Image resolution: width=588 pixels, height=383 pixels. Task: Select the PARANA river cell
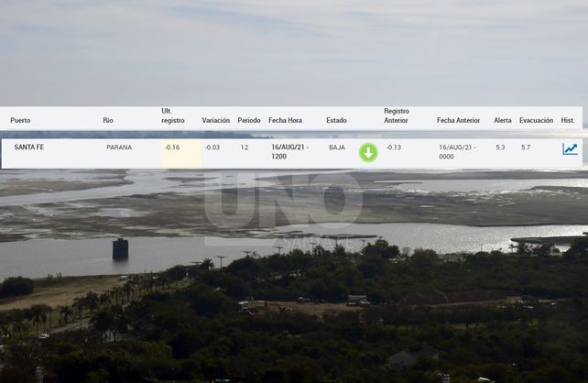119,148
